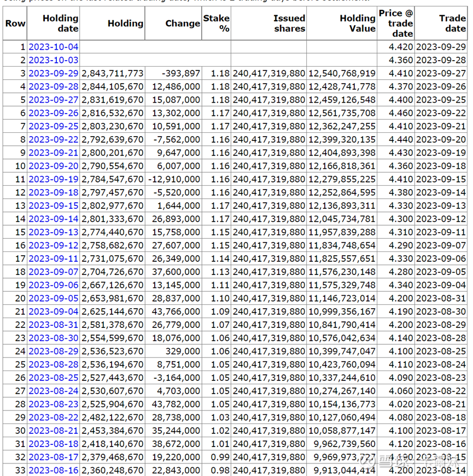Open the 2023-09-19 holding date link

[54, 179]
